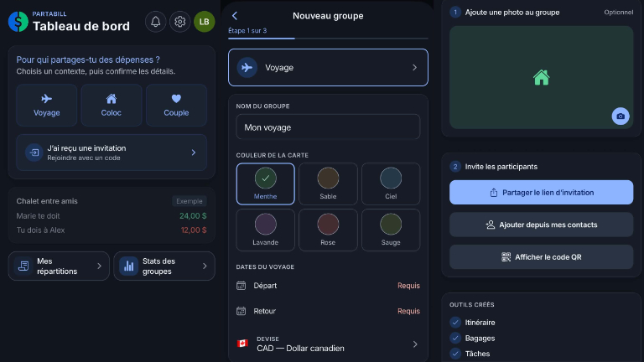Click the Étape 1 sur 3 progress bar

pyautogui.click(x=328, y=39)
